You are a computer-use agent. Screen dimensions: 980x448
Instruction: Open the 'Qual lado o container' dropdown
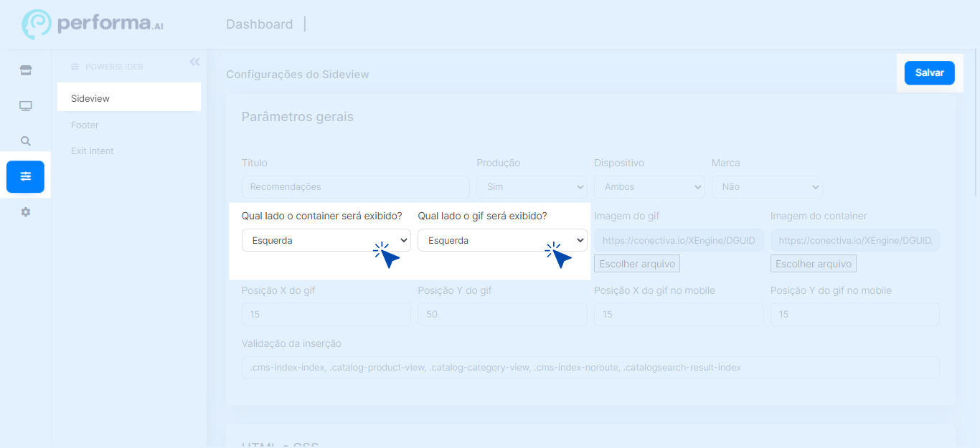[326, 240]
